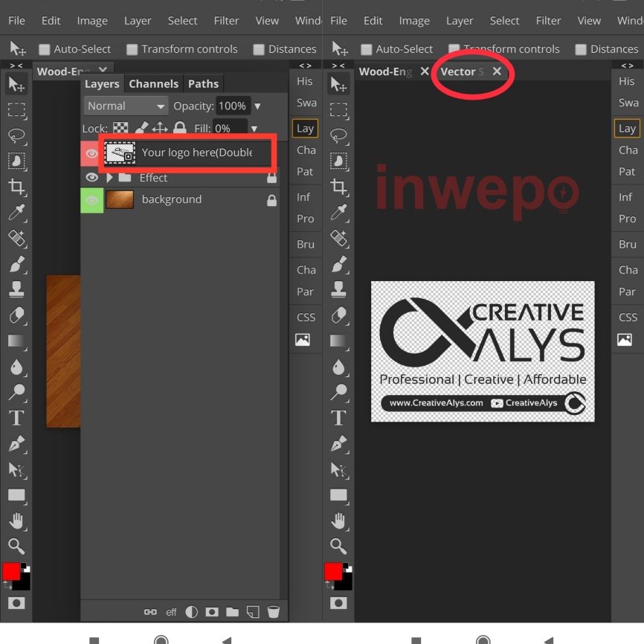
Task: Select the Pen tool in left pane
Action: pyautogui.click(x=16, y=443)
